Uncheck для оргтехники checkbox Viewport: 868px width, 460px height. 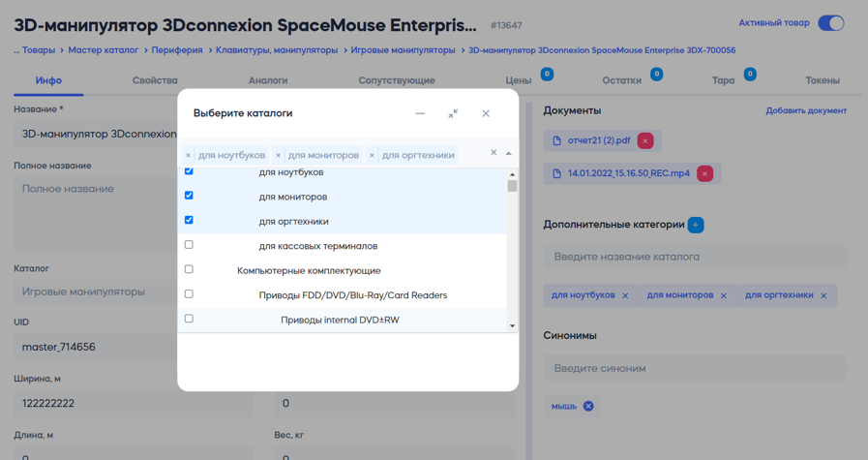coord(189,220)
